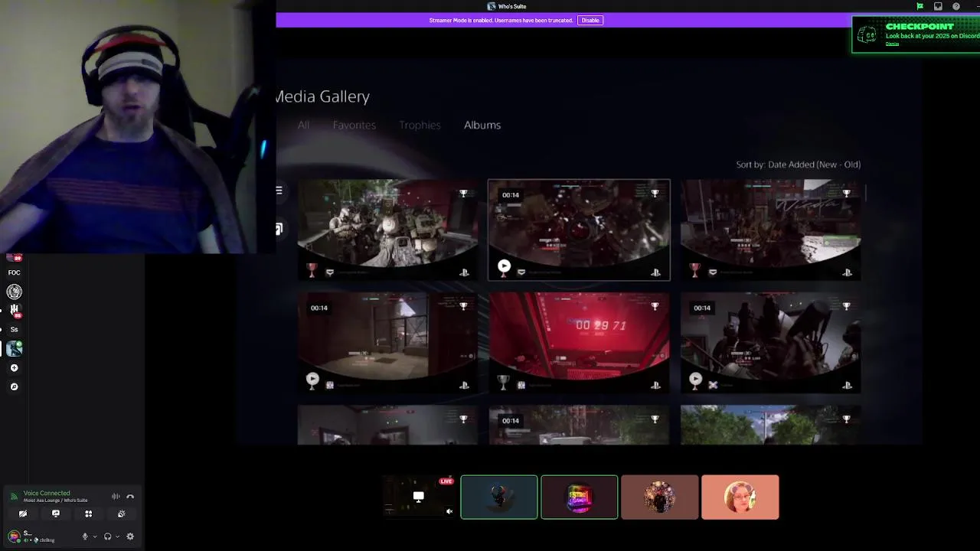Click trophy icon on first gallery thumbnail

tap(463, 194)
